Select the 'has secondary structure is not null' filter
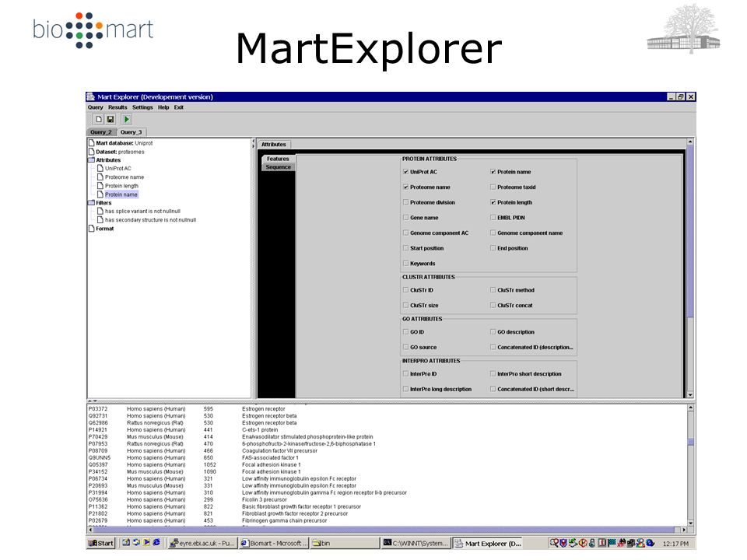Image resolution: width=747 pixels, height=560 pixels. [x=150, y=220]
